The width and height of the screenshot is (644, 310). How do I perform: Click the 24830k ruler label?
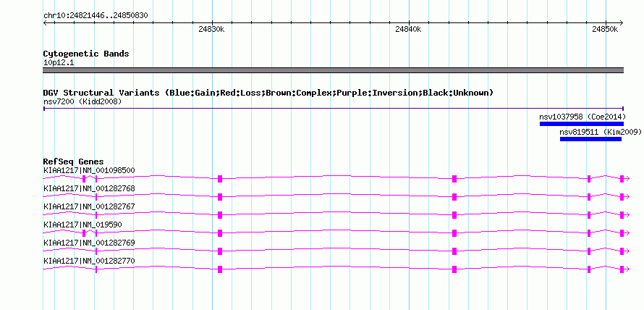pyautogui.click(x=211, y=29)
